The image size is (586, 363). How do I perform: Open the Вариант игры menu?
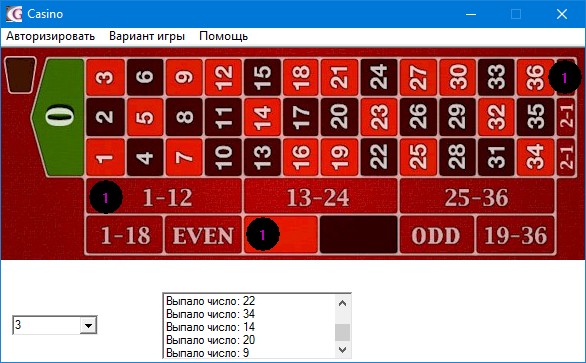[x=147, y=36]
